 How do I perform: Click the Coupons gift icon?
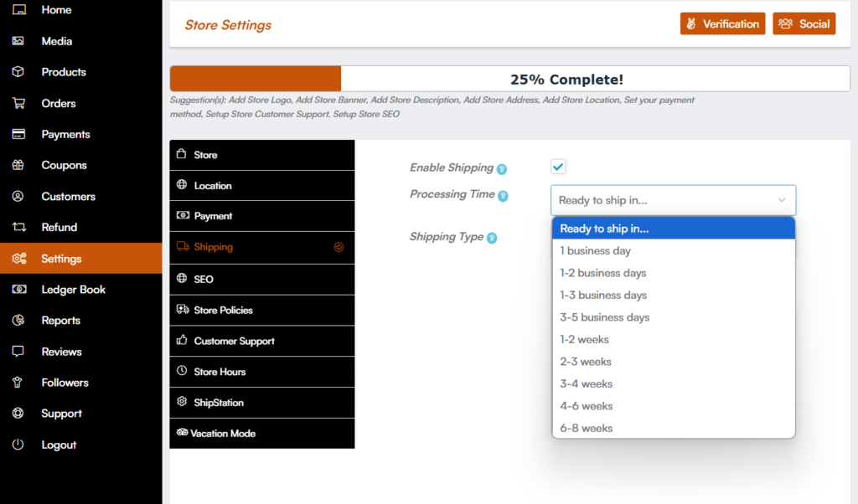pos(18,165)
